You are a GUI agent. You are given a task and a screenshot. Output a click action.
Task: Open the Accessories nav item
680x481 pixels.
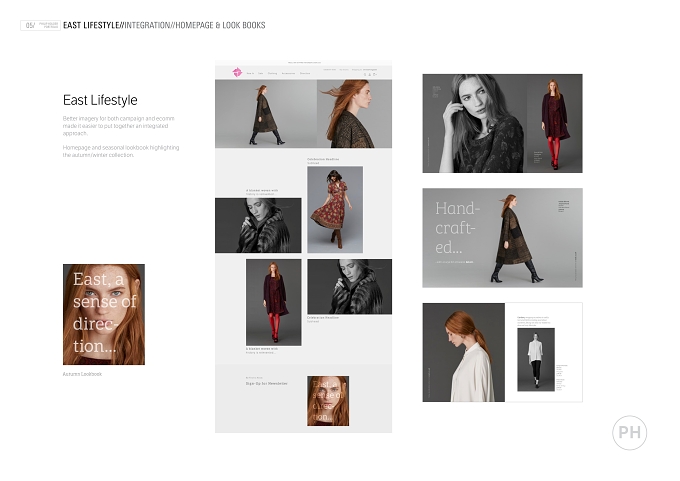point(288,73)
